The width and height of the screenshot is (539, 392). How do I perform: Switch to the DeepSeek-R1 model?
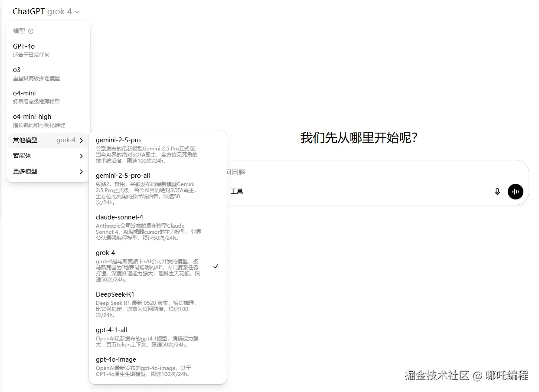click(157, 304)
